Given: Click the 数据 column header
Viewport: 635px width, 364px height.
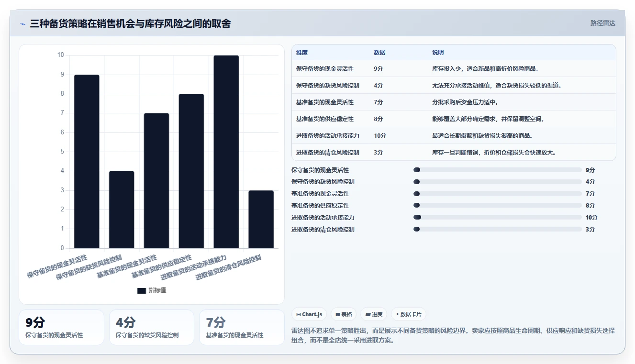Looking at the screenshot, I should 379,52.
